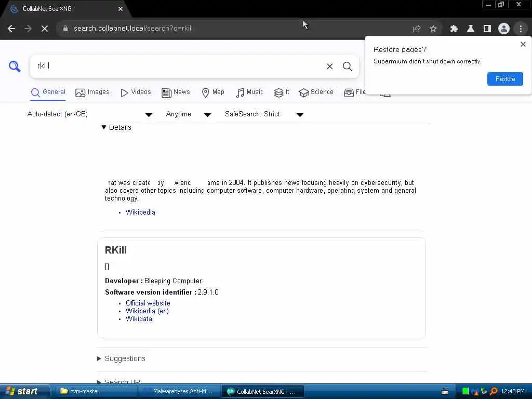Expand the Search URL section
Viewport: 532px width, 399px height.
pos(120,382)
